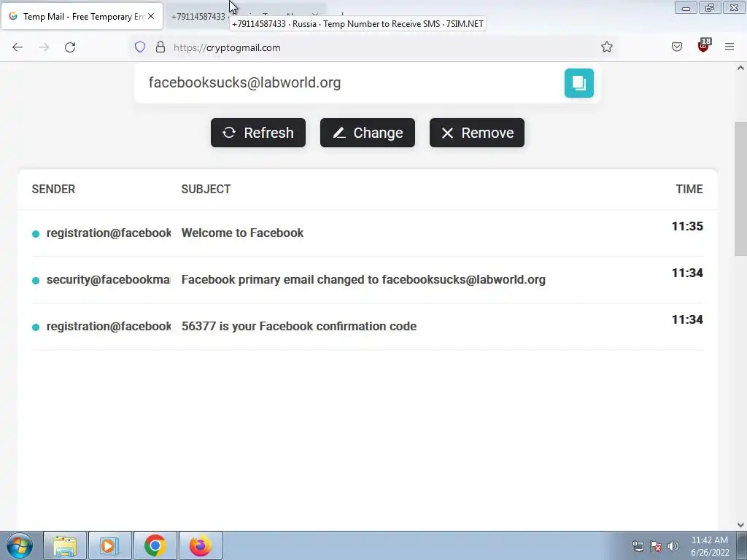Click the SUBJECT column header
The image size is (747, 560).
pyautogui.click(x=206, y=189)
